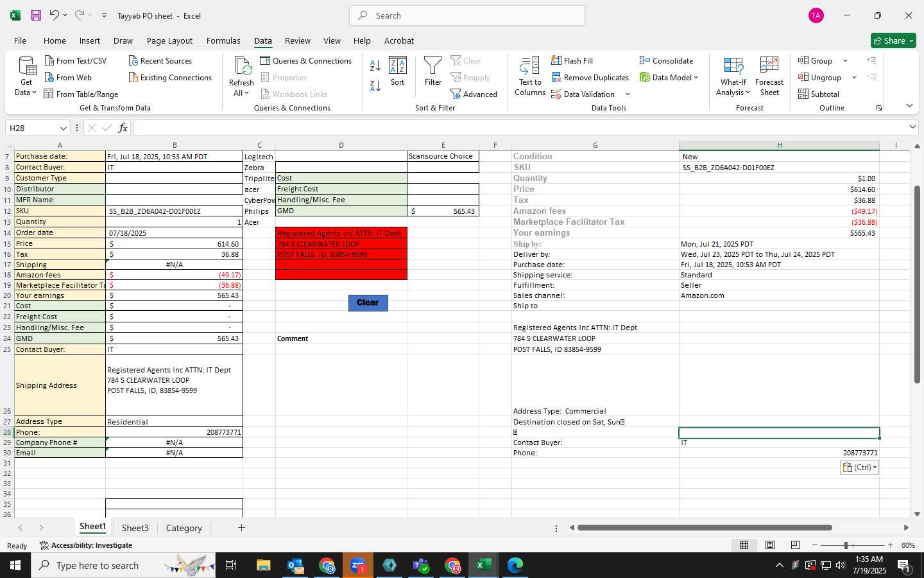Open Forecast Sheet
924x578 pixels.
(x=769, y=76)
